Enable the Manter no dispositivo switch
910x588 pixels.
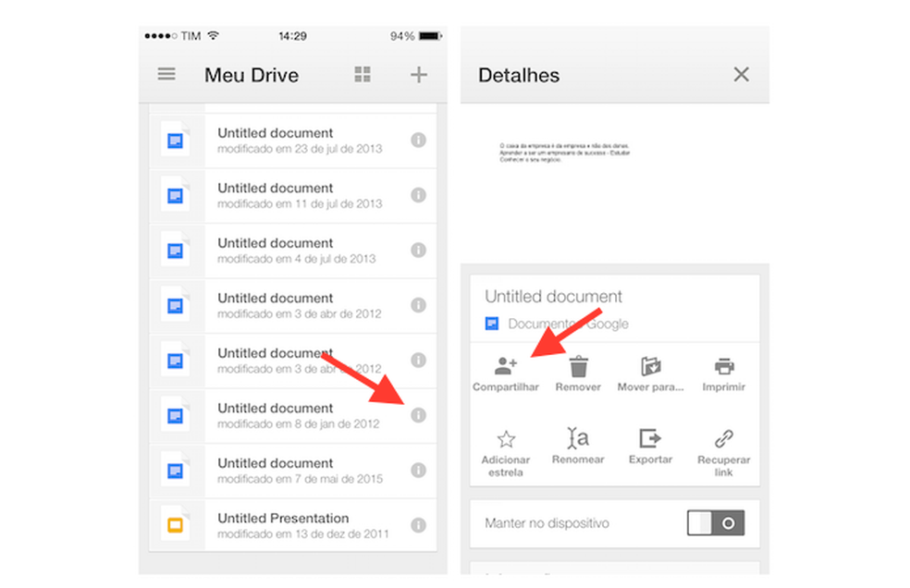tap(716, 523)
